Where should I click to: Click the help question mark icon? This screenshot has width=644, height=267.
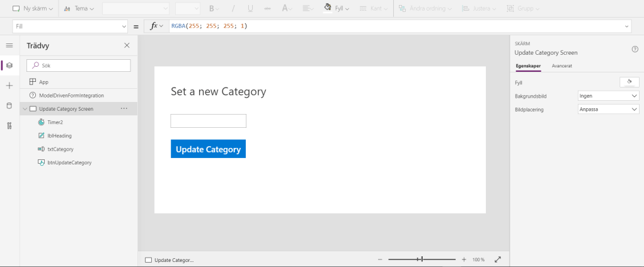coord(635,50)
